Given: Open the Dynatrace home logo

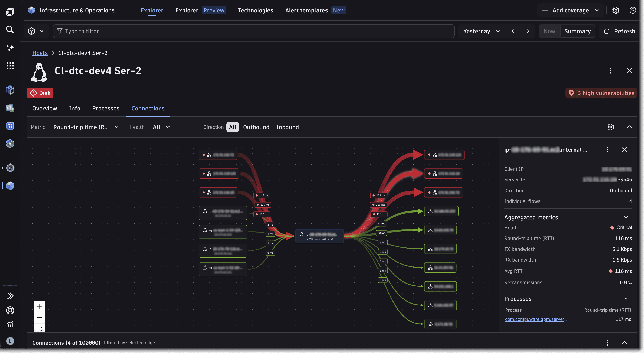Looking at the screenshot, I should [x=10, y=12].
